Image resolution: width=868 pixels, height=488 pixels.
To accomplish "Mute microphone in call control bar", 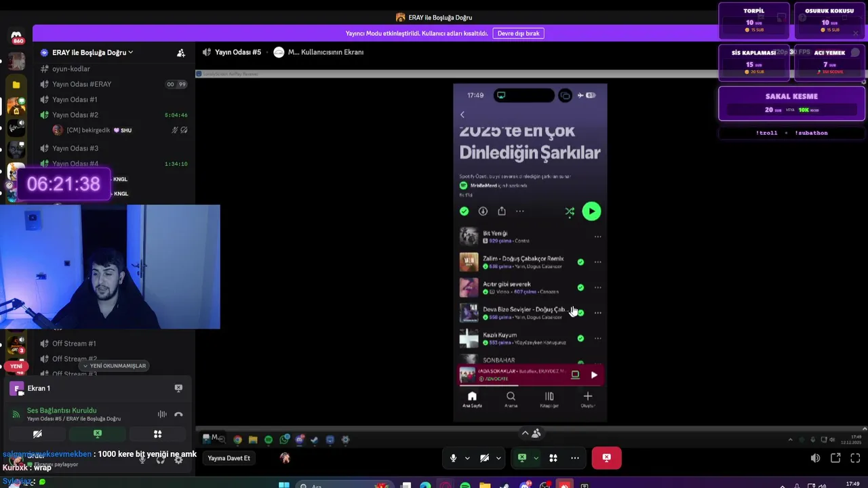I will click(453, 458).
